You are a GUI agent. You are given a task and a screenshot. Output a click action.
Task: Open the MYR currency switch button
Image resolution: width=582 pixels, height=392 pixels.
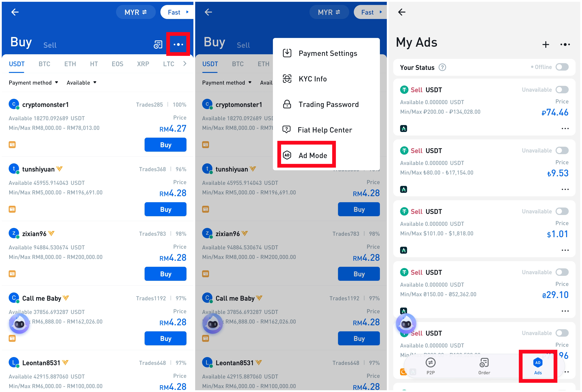tap(136, 12)
